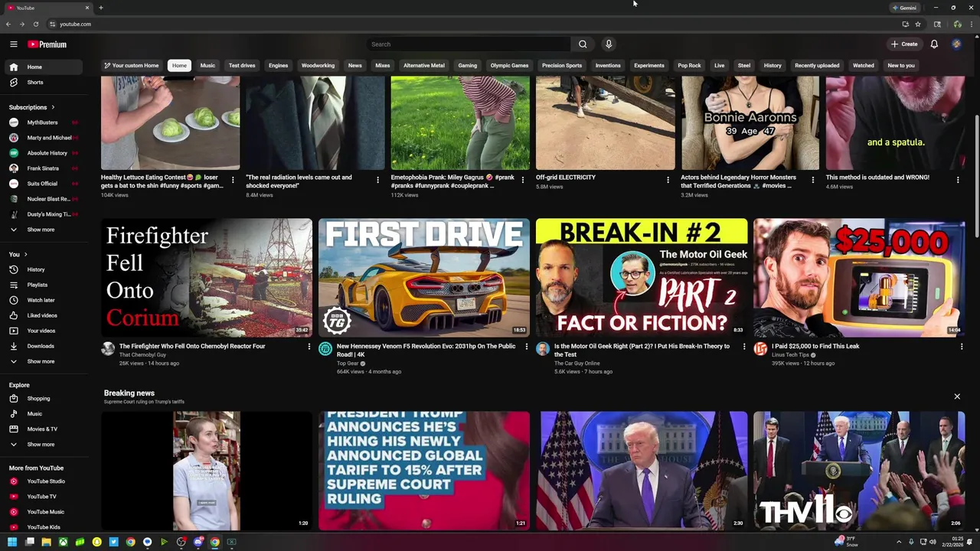Screen dimensions: 980x551
Task: Open YouTube TV link
Action: (x=43, y=497)
